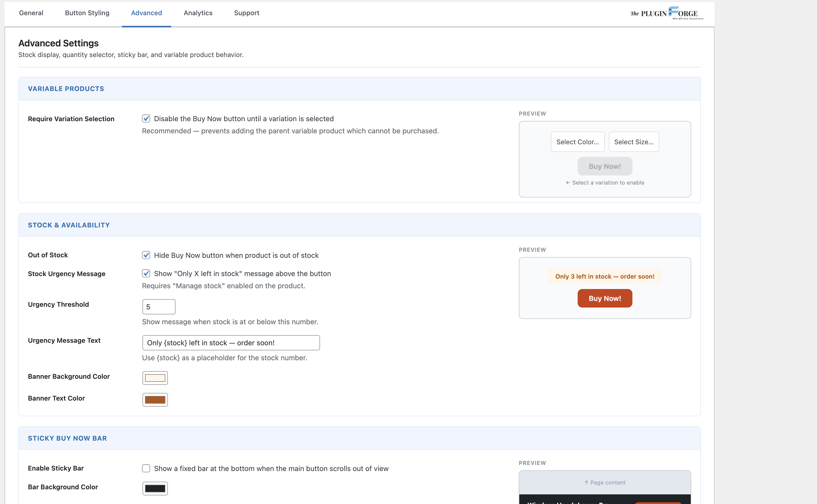Click the Page content link in sticky preview
817x504 pixels.
(x=605, y=482)
